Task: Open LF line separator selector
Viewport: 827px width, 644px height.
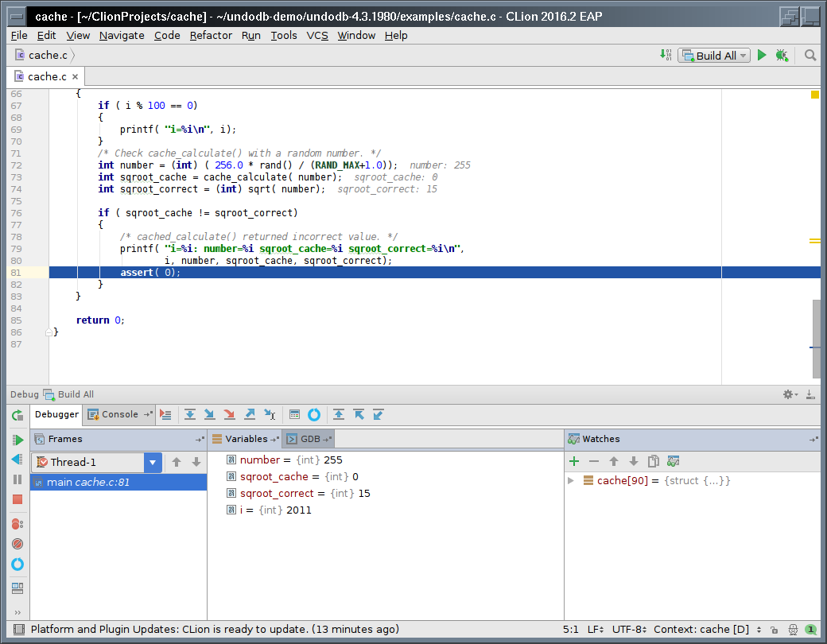Action: (x=596, y=629)
